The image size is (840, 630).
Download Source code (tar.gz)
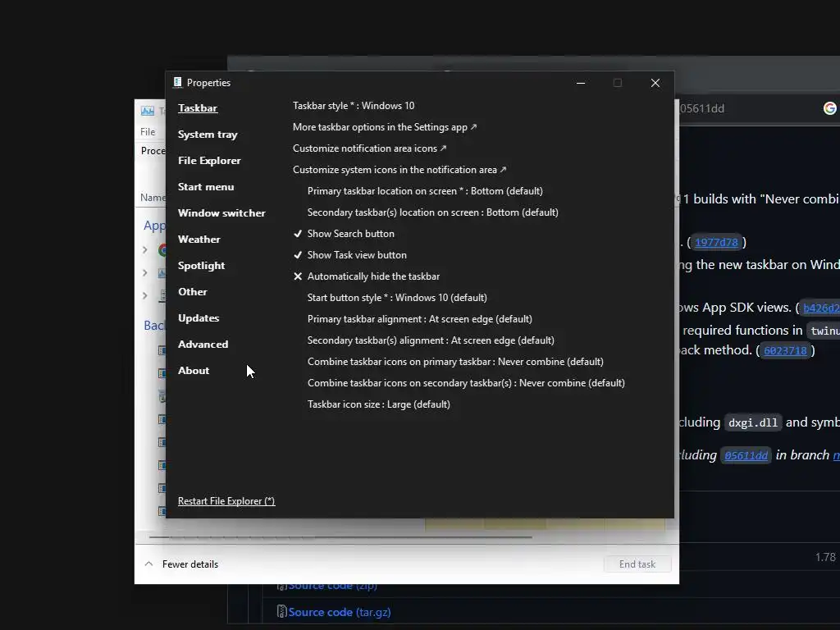(339, 612)
